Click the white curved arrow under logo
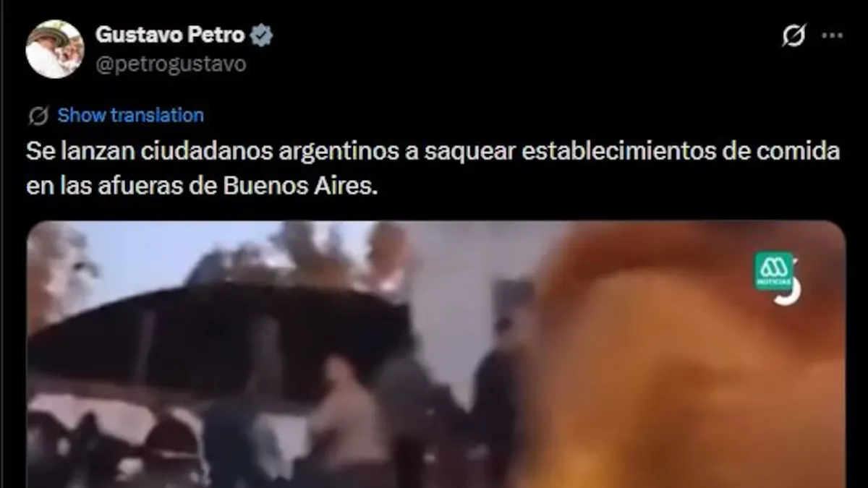This screenshot has height=488, width=868. tap(789, 293)
